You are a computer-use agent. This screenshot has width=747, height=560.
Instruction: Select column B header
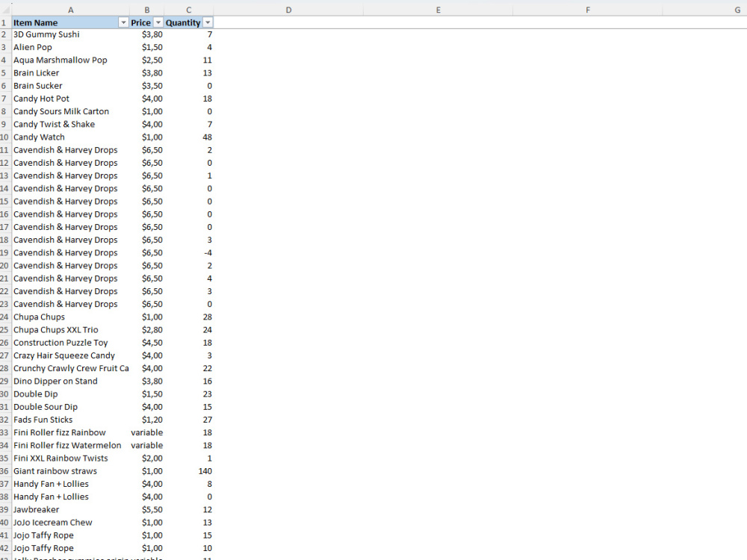point(146,10)
